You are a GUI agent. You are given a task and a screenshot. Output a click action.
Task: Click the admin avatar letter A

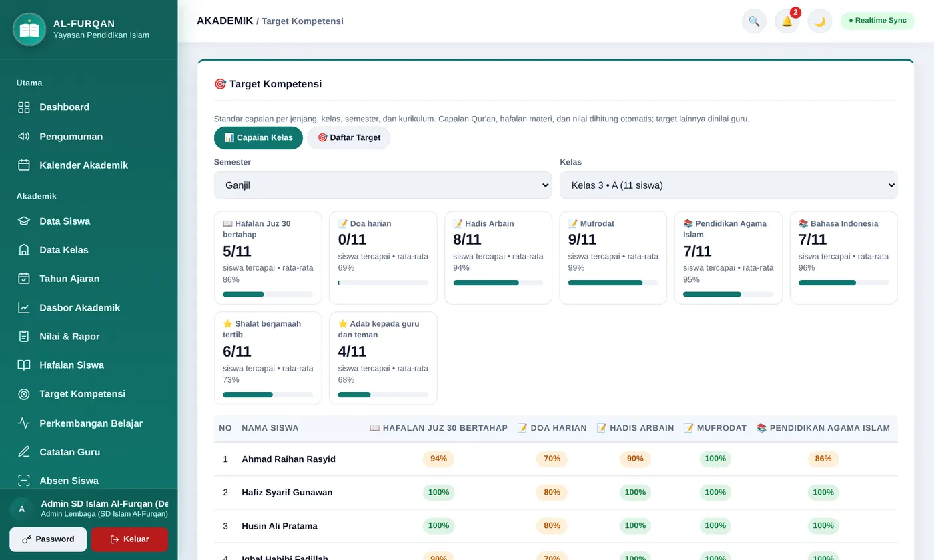point(21,509)
